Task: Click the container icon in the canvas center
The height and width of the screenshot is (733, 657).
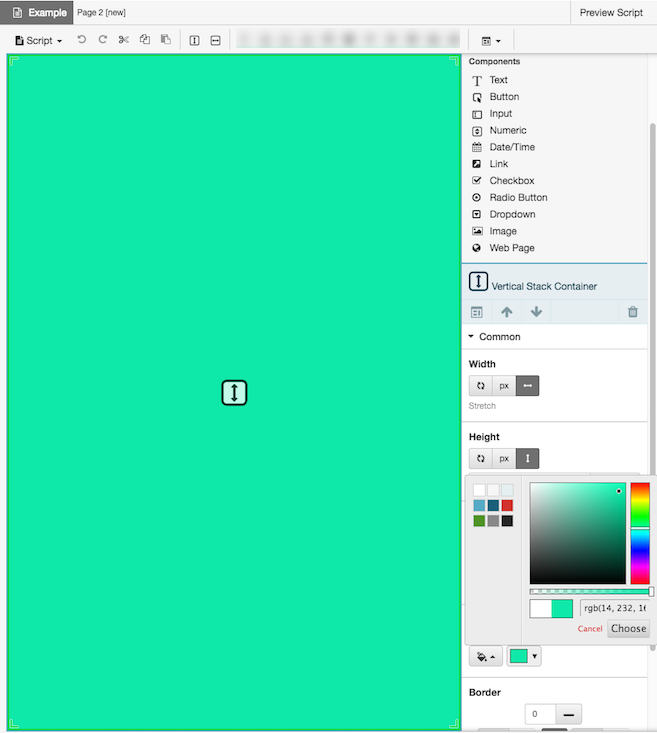Action: click(234, 393)
